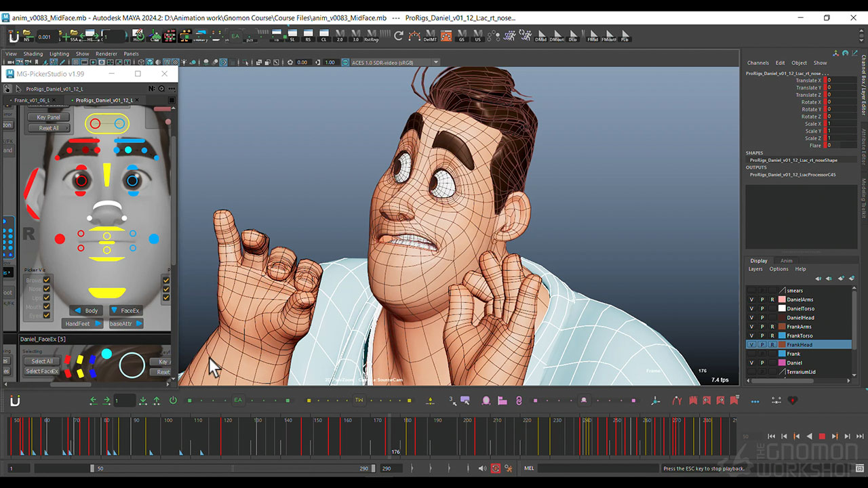The width and height of the screenshot is (868, 488).
Task: Open the ACES 1.0 SDR-video view transform dropdown
Action: (x=436, y=62)
